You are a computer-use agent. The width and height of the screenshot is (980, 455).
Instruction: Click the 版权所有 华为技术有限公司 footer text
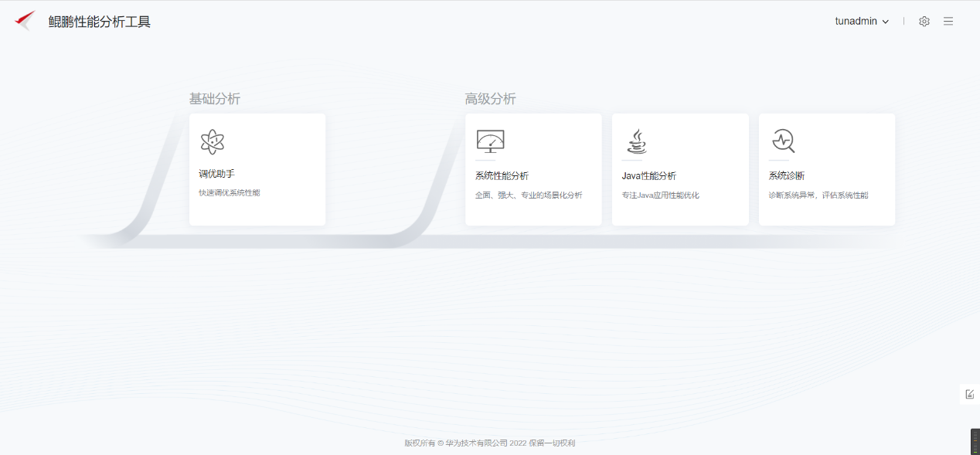[x=490, y=443]
